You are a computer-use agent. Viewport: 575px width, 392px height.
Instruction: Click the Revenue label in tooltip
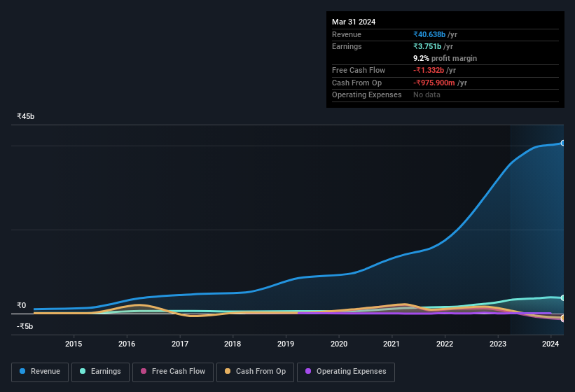pyautogui.click(x=347, y=34)
